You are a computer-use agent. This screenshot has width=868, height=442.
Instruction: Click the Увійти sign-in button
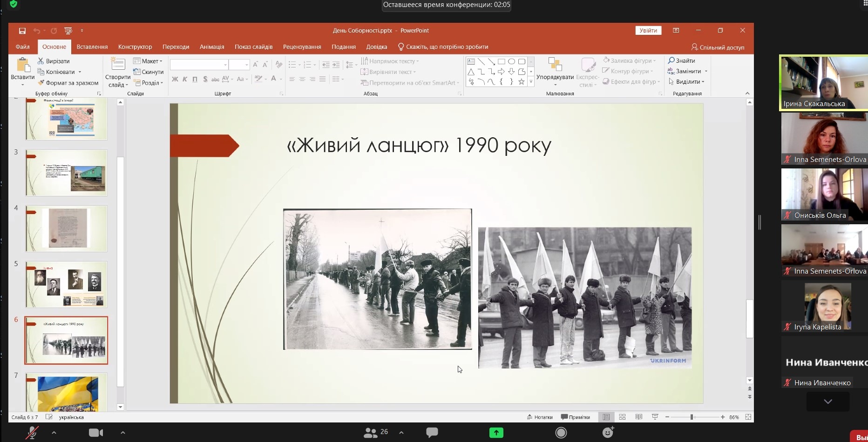(648, 31)
